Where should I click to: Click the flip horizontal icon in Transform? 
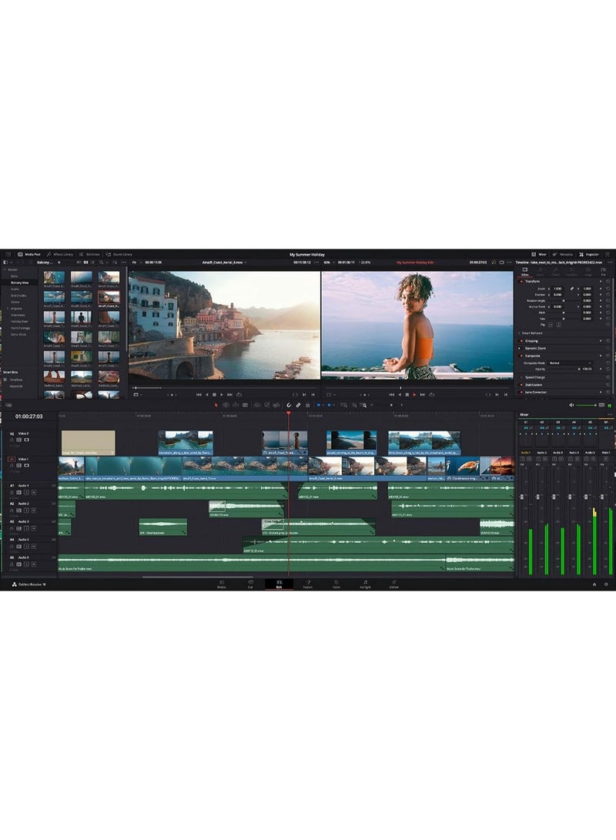click(x=550, y=325)
